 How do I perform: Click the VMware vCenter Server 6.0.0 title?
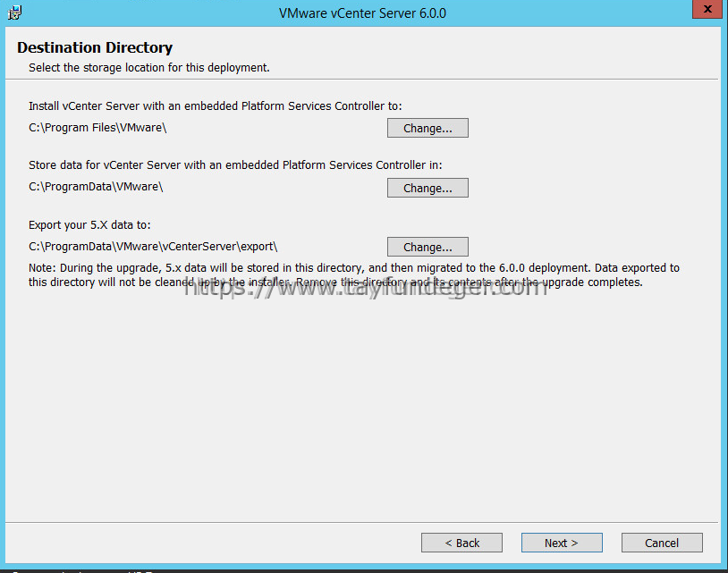coord(362,13)
